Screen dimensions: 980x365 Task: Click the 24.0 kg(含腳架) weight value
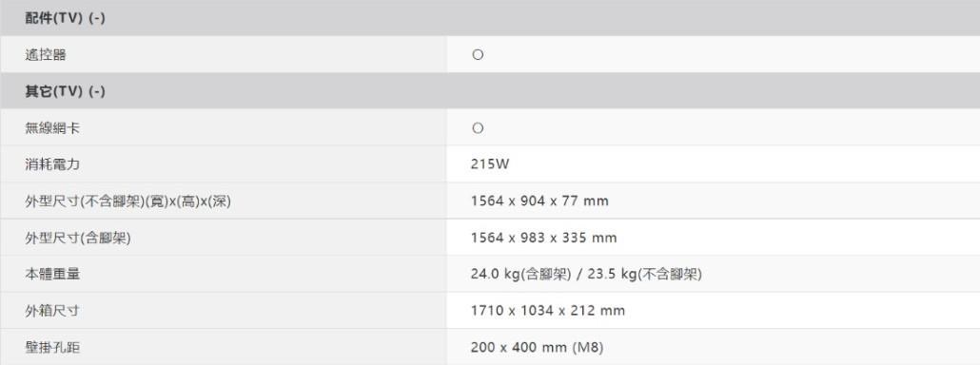(520, 274)
